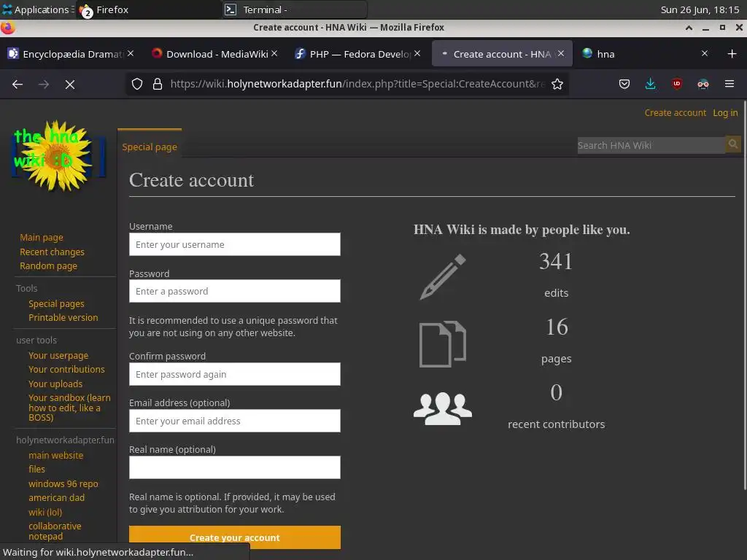Click the padlock site information icon

pos(158,85)
